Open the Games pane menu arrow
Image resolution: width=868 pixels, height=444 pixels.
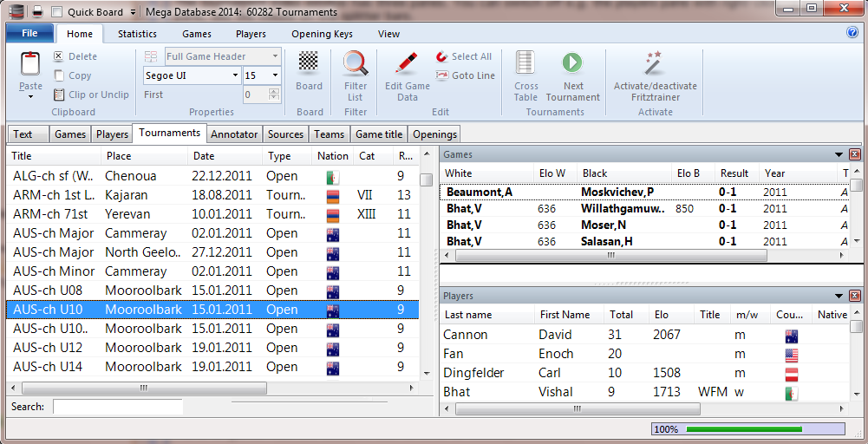pos(839,154)
